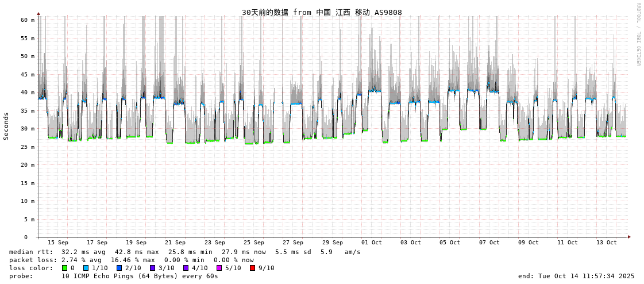Click the green 0 loss color swatch
Viewport: 644px width, 284px height.
(x=64, y=268)
